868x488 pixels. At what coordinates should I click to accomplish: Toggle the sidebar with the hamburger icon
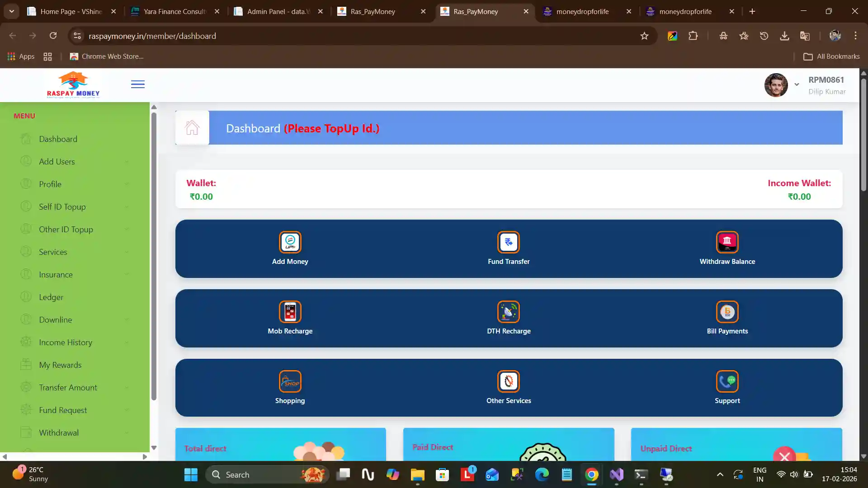138,84
